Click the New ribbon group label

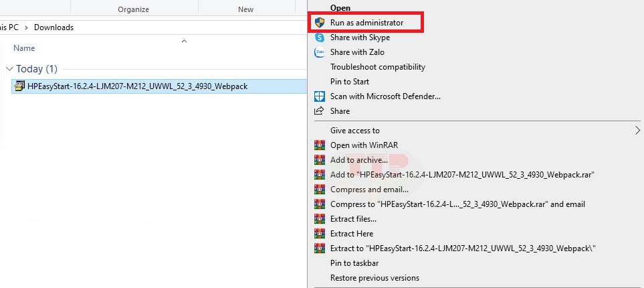click(245, 9)
